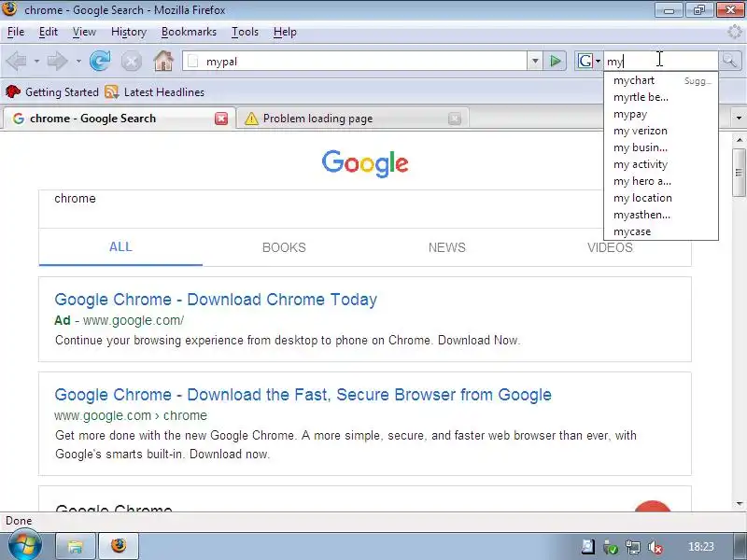Click the Back navigation arrow
Viewport: 747px width, 560px height.
tap(17, 61)
